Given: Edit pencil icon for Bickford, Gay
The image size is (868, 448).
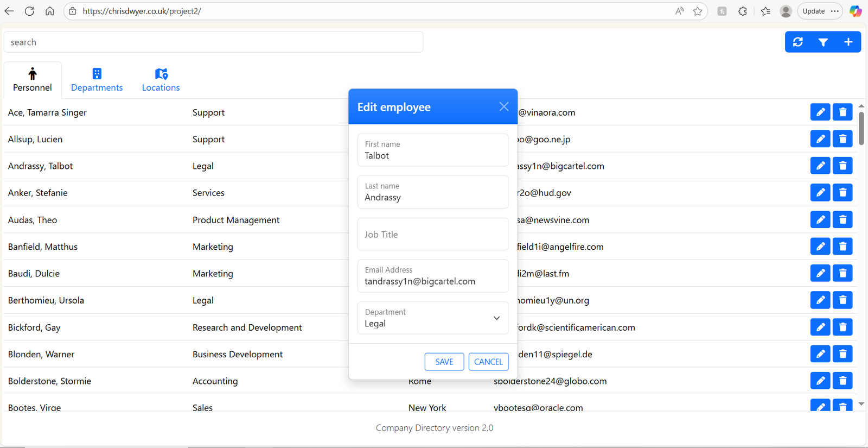Looking at the screenshot, I should 820,327.
